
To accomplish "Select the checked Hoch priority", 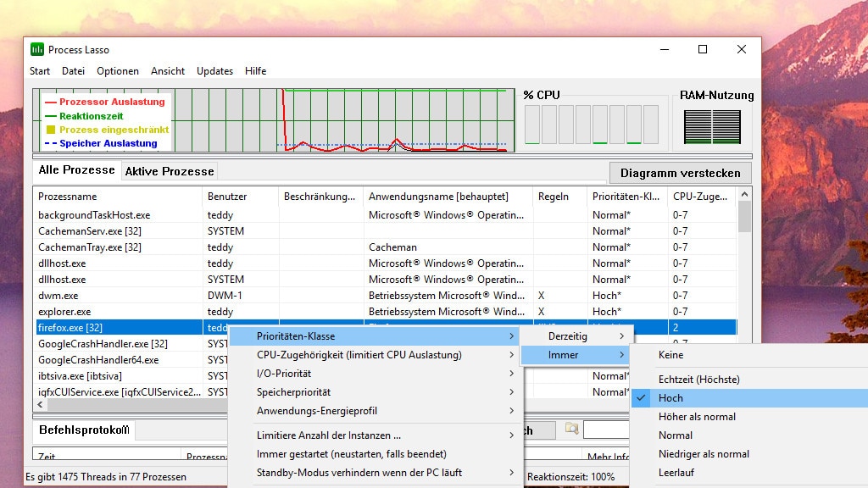I will pos(749,398).
